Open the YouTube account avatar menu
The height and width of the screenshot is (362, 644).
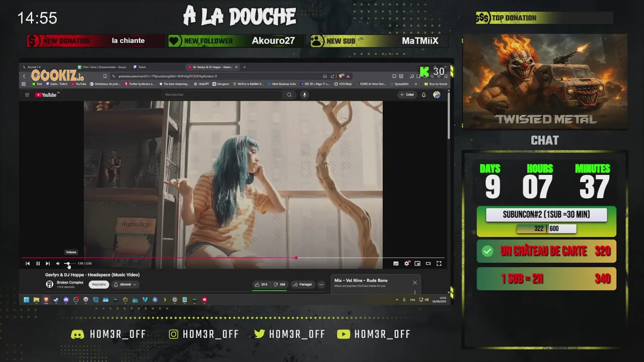(x=436, y=95)
